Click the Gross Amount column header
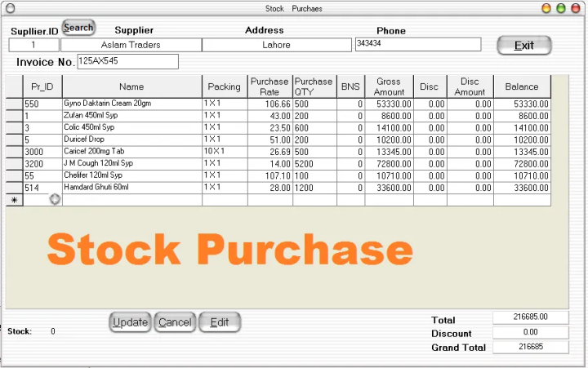 pyautogui.click(x=389, y=86)
